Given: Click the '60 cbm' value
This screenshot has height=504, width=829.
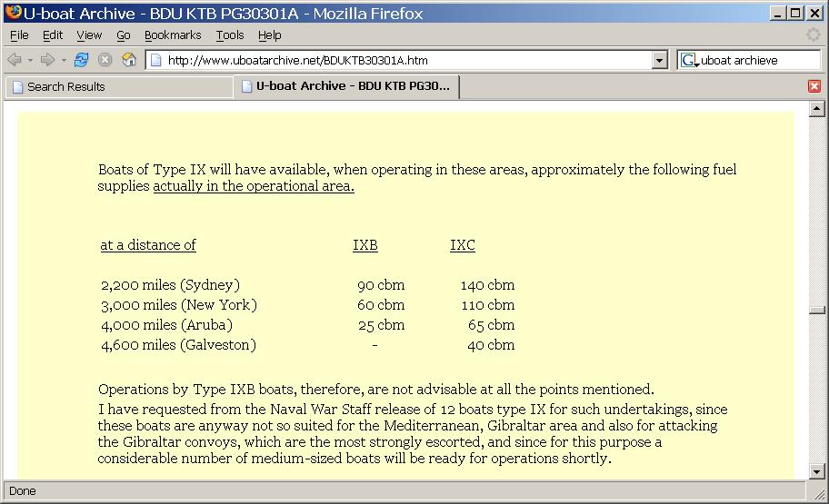Looking at the screenshot, I should [381, 305].
